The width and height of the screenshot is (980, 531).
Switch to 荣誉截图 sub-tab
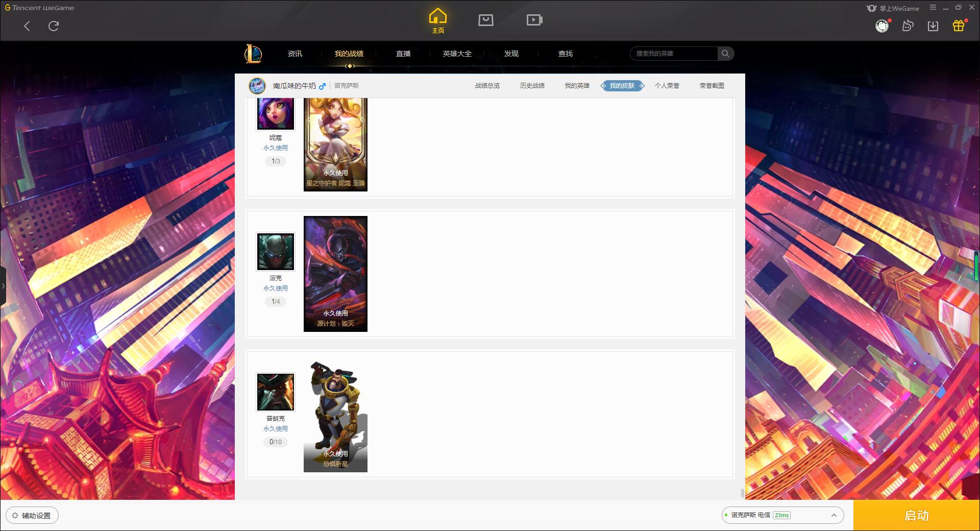pos(712,86)
